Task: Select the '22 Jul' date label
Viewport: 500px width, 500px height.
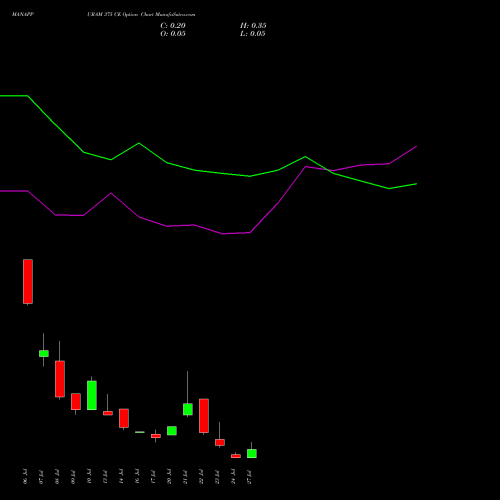Action: pyautogui.click(x=201, y=476)
